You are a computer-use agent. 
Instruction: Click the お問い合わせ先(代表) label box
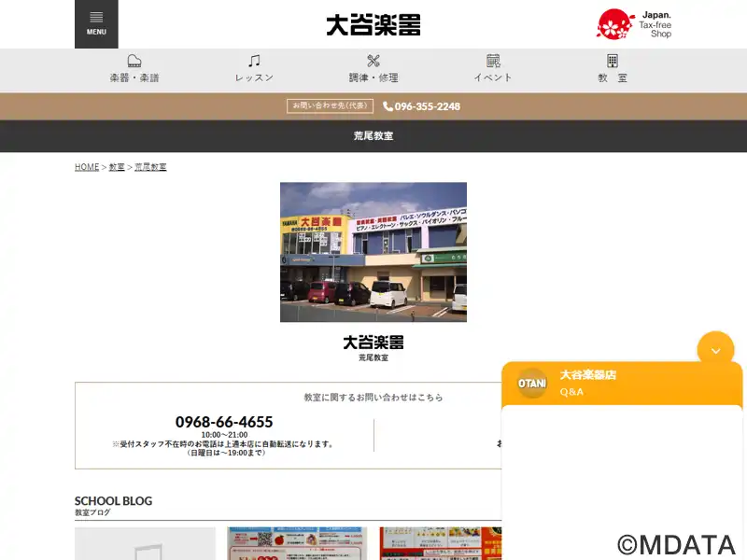tap(330, 105)
